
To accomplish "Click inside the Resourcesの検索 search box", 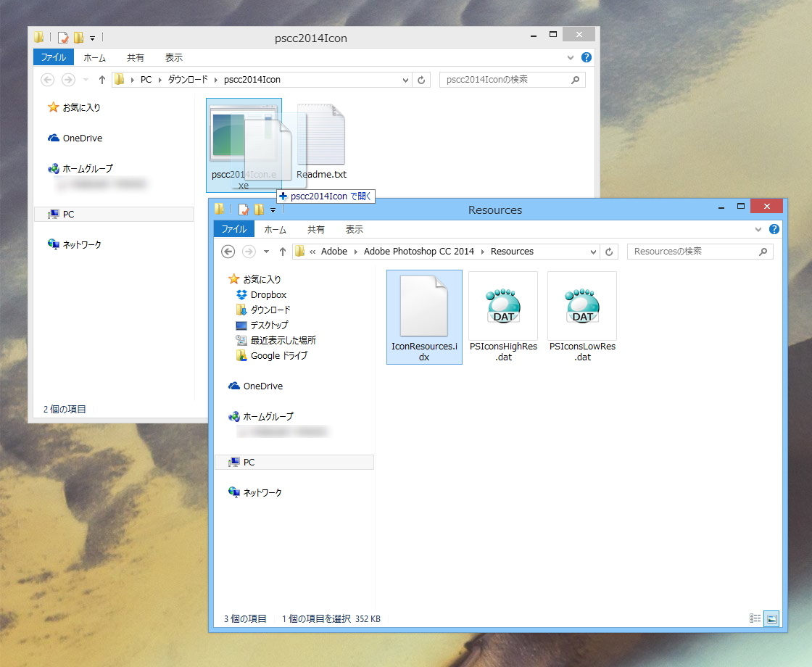I will pyautogui.click(x=696, y=251).
